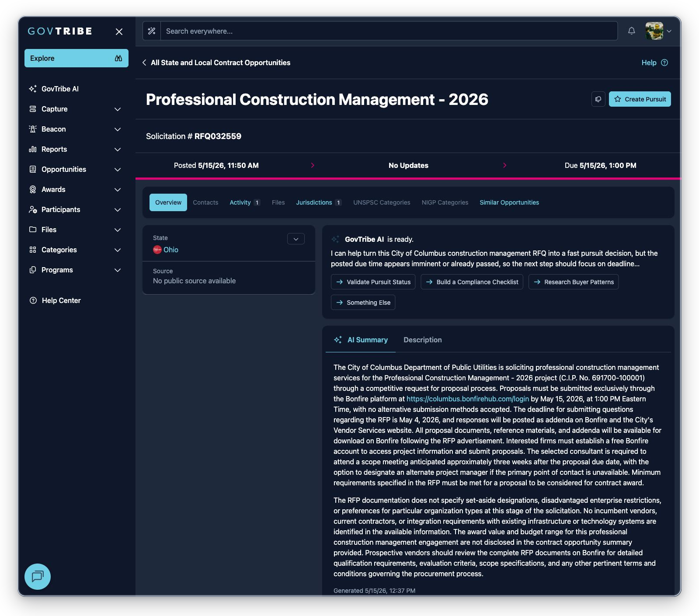Click the Categories grid icon
Viewport: 699px width, 616px height.
coord(33,250)
